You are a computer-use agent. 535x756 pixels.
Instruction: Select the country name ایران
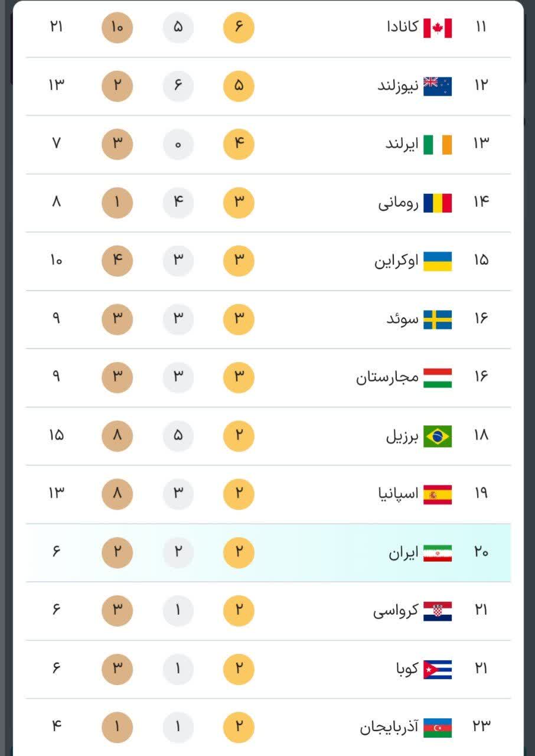[403, 553]
